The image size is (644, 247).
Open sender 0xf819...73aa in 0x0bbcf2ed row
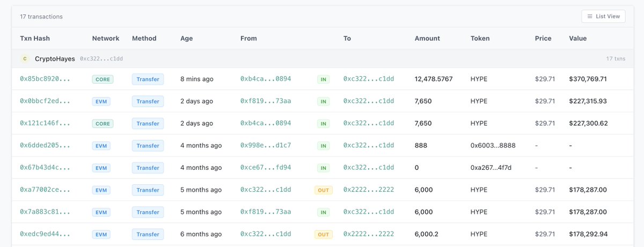(266, 101)
